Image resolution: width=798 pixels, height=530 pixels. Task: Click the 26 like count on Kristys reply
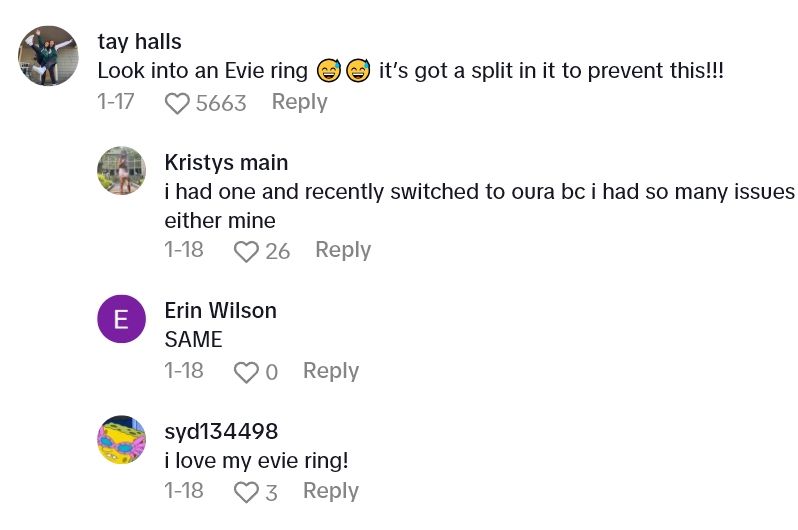(x=277, y=251)
